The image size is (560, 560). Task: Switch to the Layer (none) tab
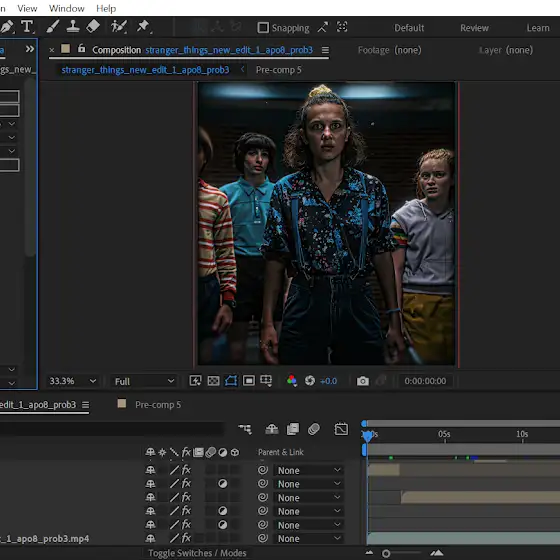(506, 50)
